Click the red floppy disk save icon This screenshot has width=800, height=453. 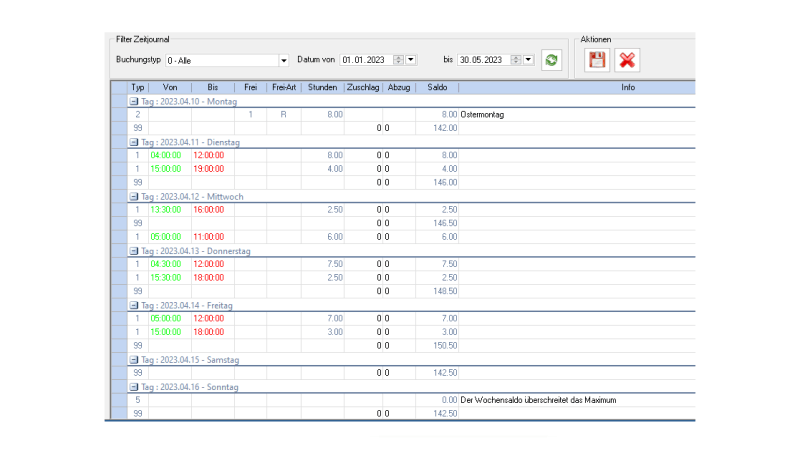pyautogui.click(x=597, y=60)
